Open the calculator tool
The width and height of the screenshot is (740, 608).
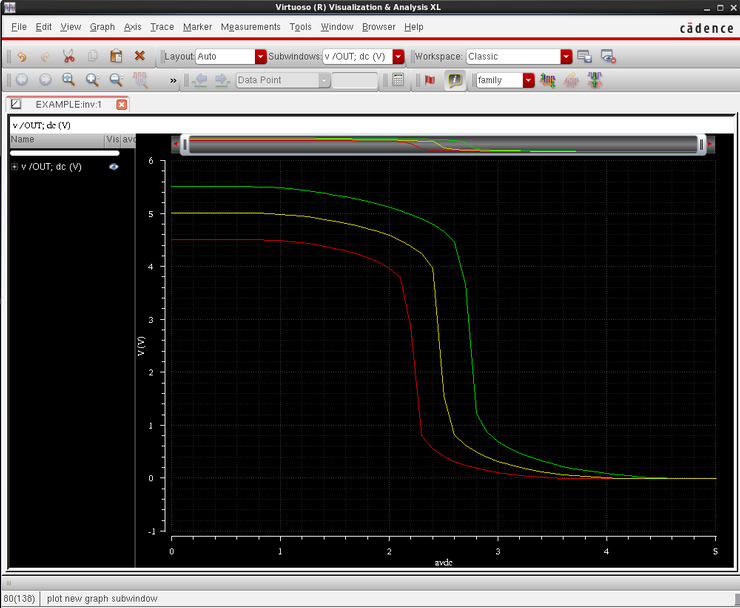(398, 80)
